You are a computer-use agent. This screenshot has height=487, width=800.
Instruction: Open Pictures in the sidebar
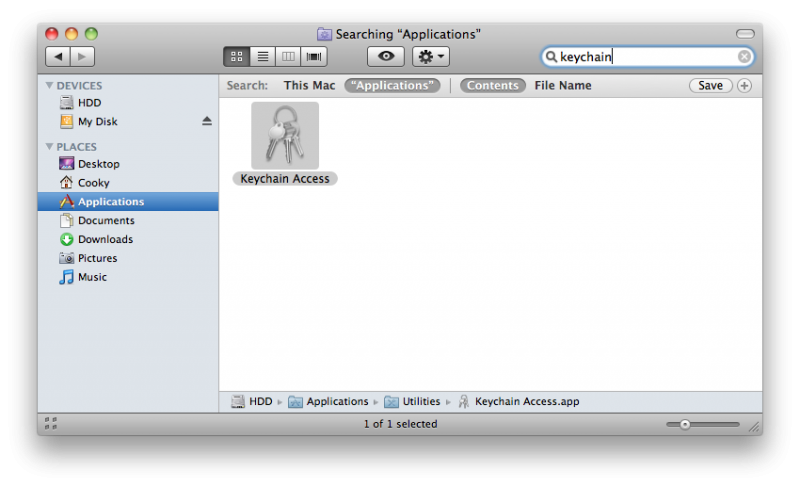click(128, 258)
